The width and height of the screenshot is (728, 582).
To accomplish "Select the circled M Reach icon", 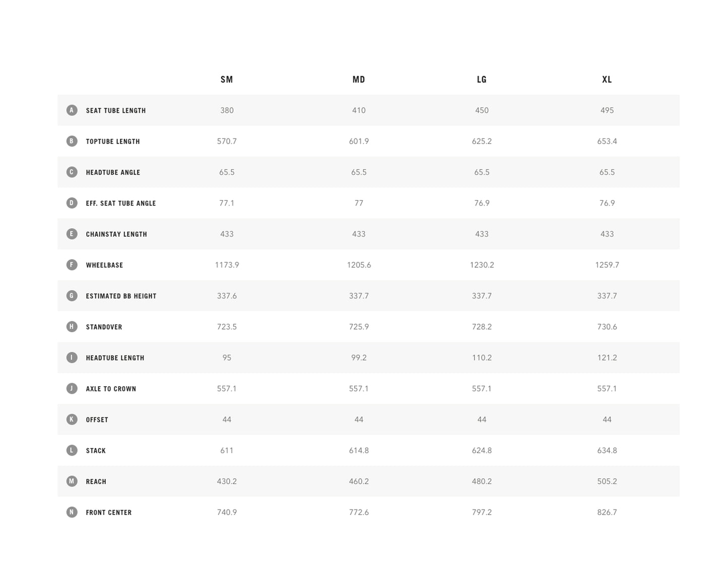I will pos(72,481).
